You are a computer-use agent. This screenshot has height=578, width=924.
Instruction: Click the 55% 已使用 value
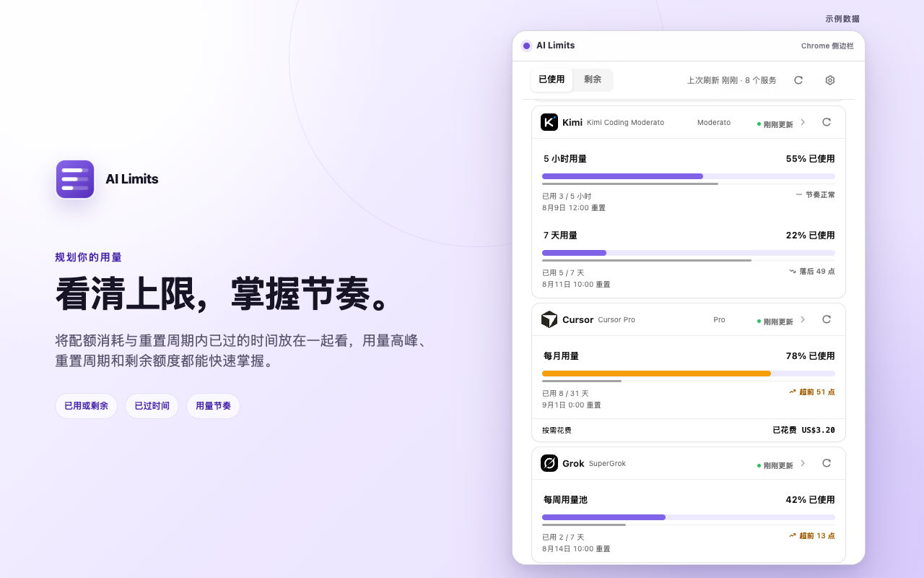click(811, 159)
